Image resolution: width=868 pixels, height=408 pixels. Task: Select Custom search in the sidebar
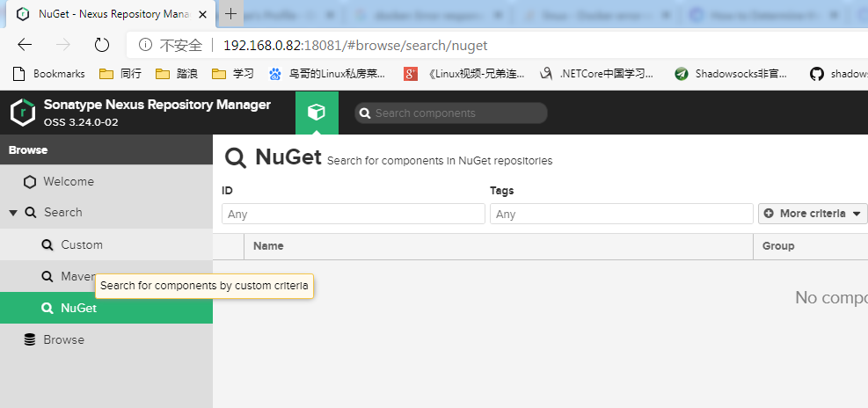coord(106,244)
